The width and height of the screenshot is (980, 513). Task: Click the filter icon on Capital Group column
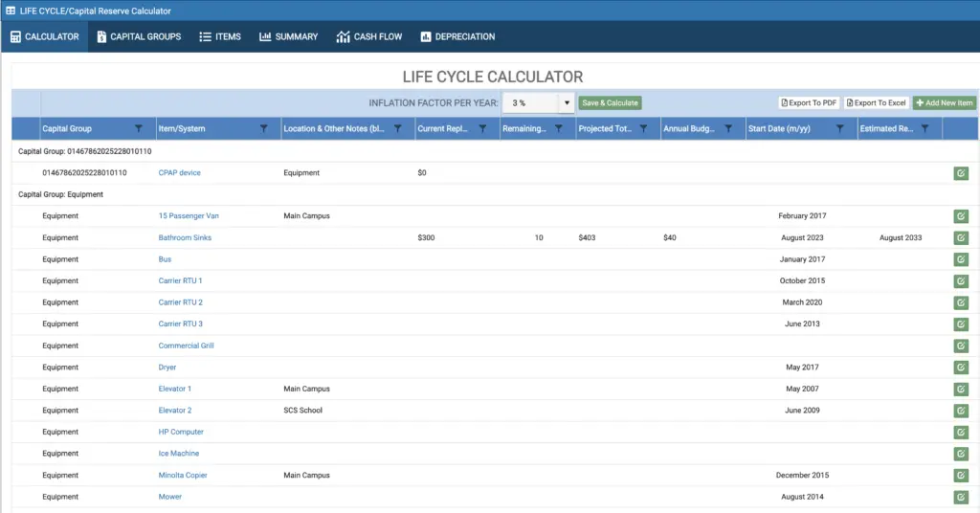[139, 128]
